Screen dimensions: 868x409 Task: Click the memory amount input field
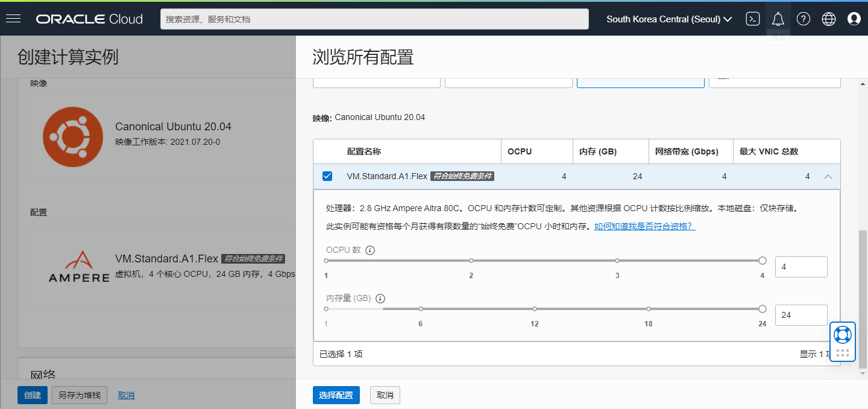point(801,315)
